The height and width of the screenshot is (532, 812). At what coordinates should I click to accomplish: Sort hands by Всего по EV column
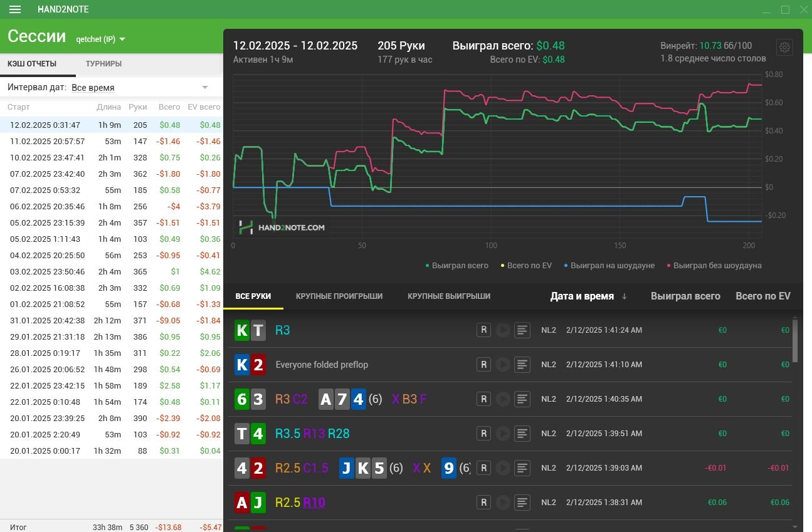click(x=762, y=296)
